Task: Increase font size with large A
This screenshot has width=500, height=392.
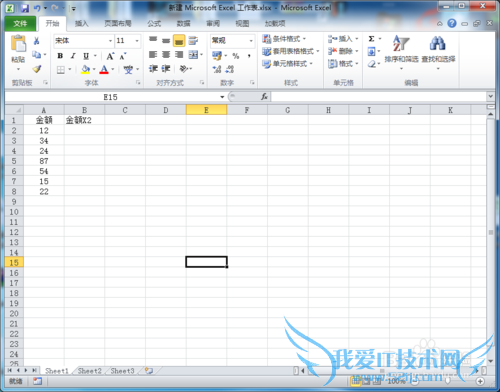Action: click(x=110, y=56)
